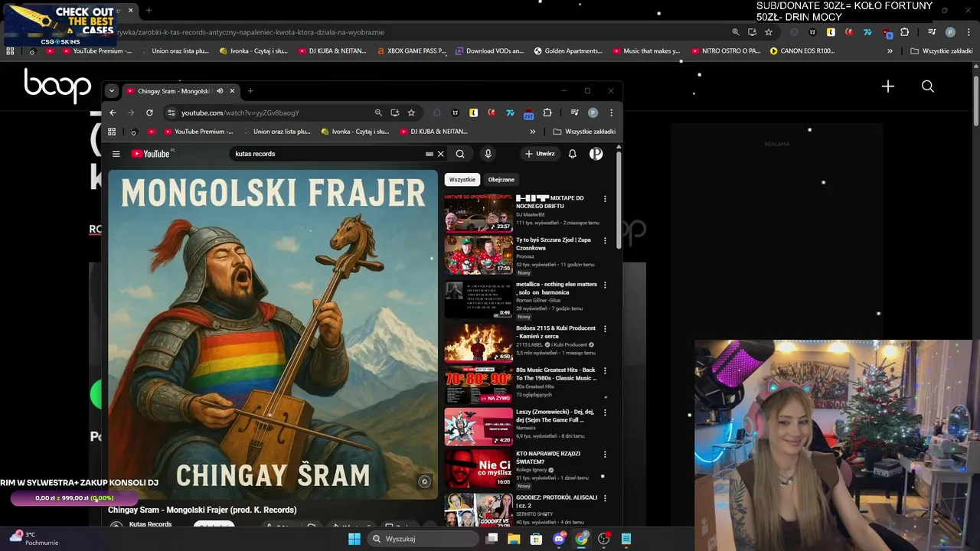
Task: Open Chrome three-dot menu in YouTube window
Action: (610, 112)
